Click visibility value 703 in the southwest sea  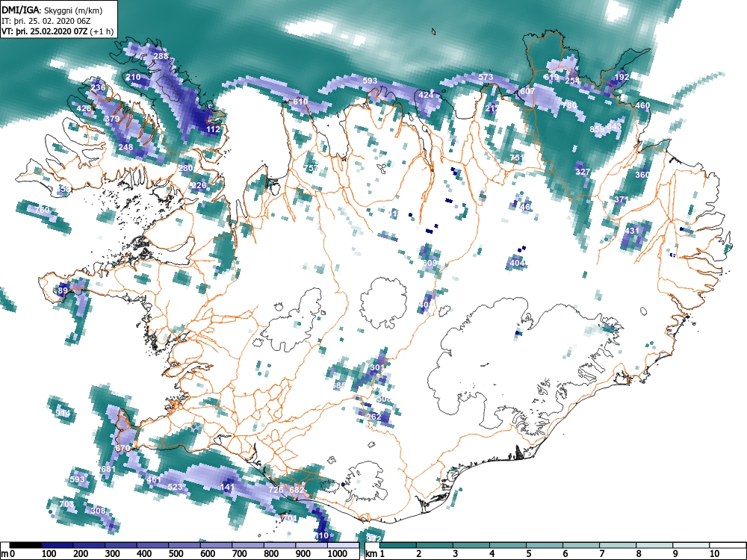[x=66, y=504]
